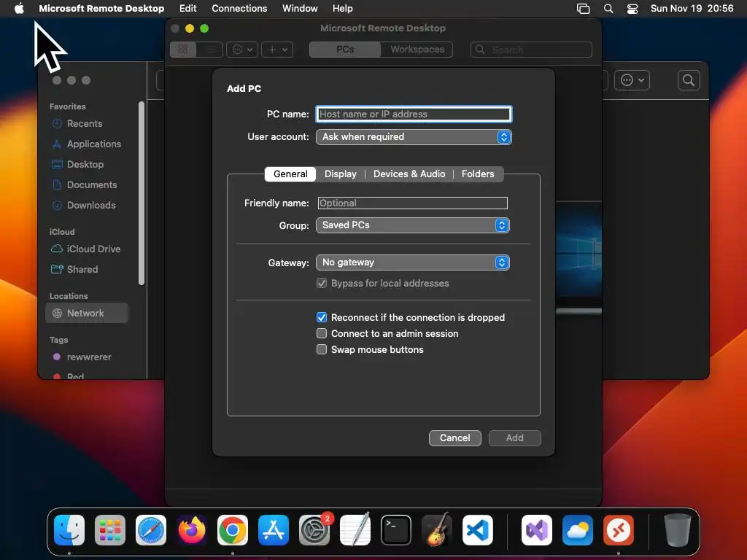Open iCloud Drive in Finder sidebar
747x560 pixels.
click(93, 249)
